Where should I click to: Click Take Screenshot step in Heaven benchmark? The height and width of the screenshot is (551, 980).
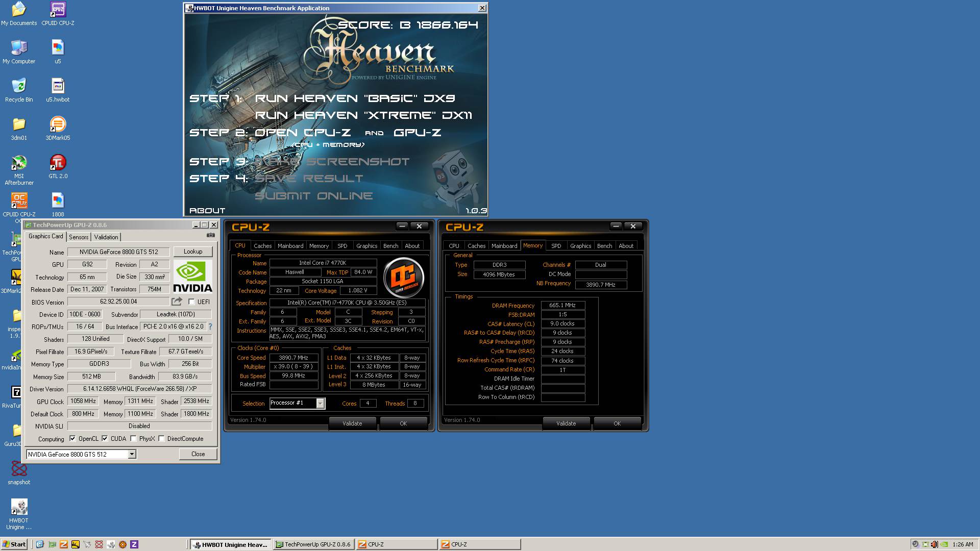332,162
